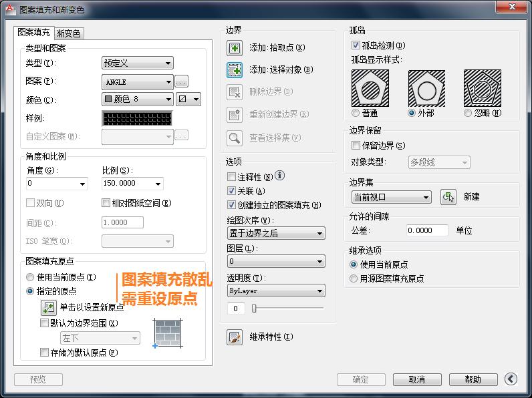The height and width of the screenshot is (398, 532).
Task: Select the 忽略 island style thumbnail
Action: pyautogui.click(x=482, y=88)
